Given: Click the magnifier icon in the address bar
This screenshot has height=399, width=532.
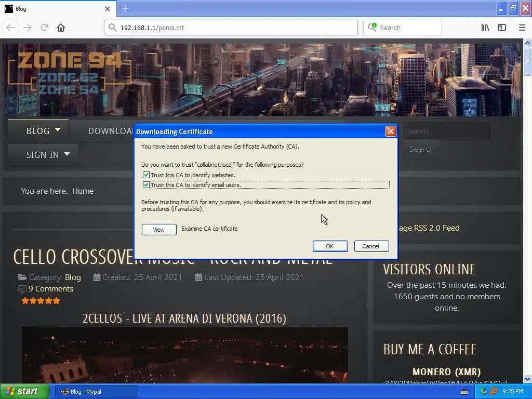Looking at the screenshot, I should tap(112, 28).
